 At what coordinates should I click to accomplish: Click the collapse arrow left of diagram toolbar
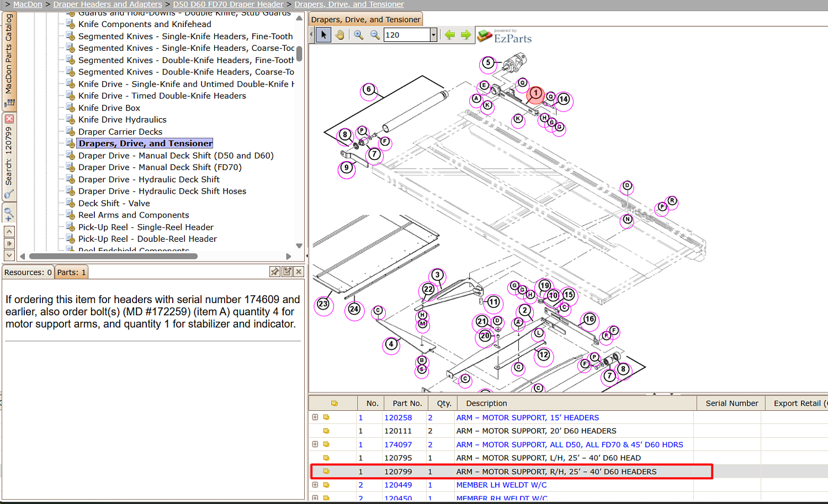[311, 35]
